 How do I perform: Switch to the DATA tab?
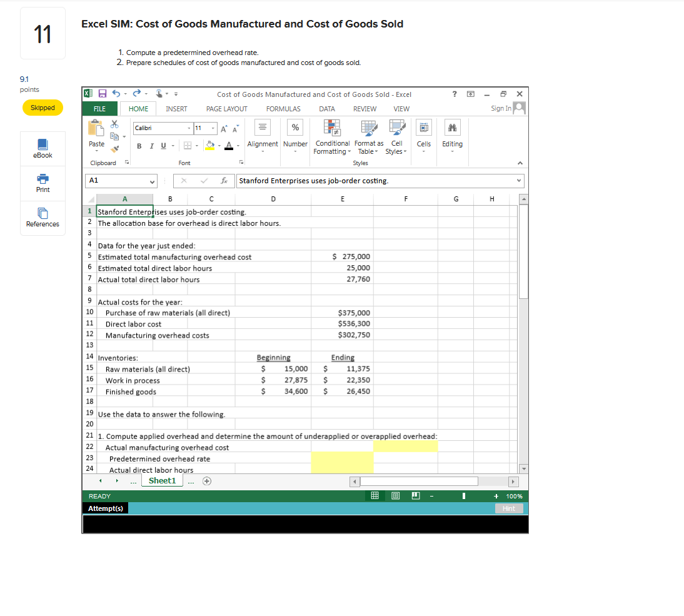click(x=327, y=109)
